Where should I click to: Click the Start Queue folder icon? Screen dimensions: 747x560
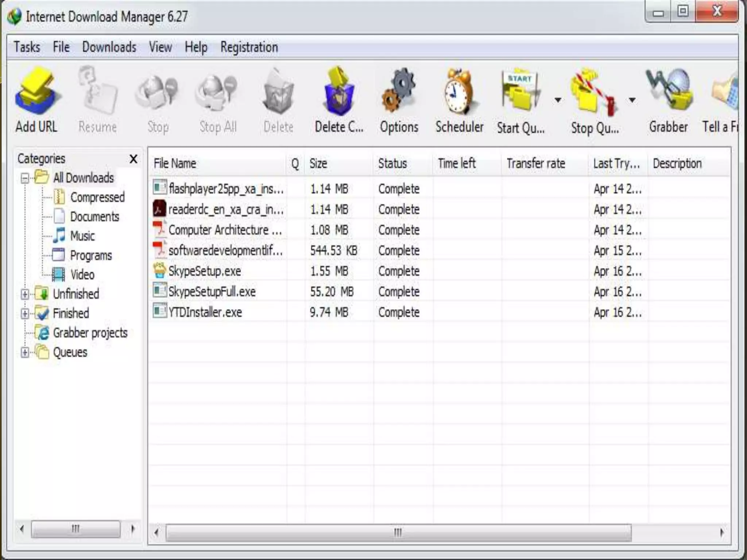pyautogui.click(x=520, y=91)
